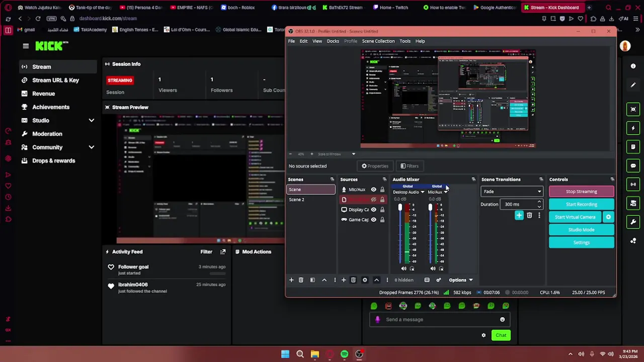Pop out the Scenes dock
This screenshot has height=362, width=644.
tap(332, 179)
